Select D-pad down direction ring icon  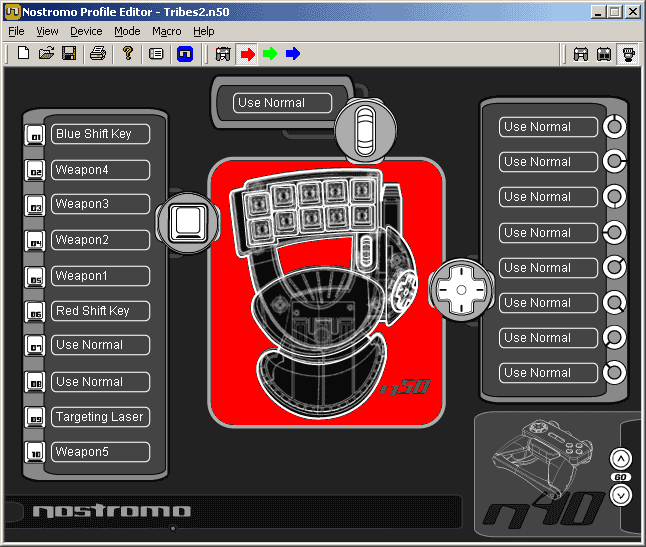[614, 196]
